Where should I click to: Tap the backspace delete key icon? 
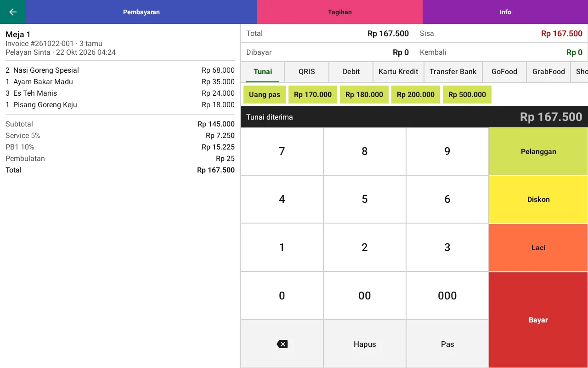pos(282,344)
